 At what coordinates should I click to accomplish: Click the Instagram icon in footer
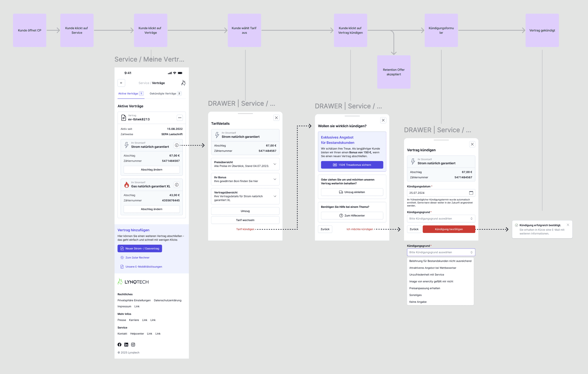tap(133, 345)
